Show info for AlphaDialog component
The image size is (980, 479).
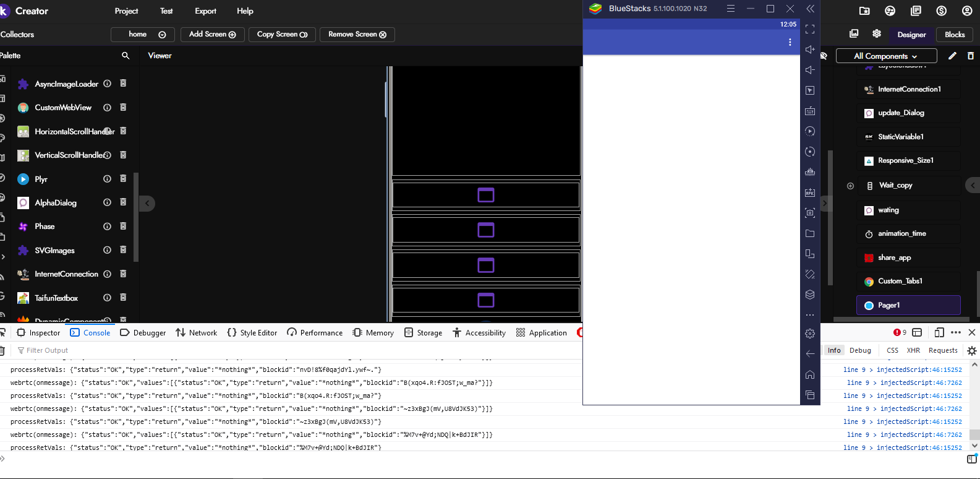click(x=107, y=202)
